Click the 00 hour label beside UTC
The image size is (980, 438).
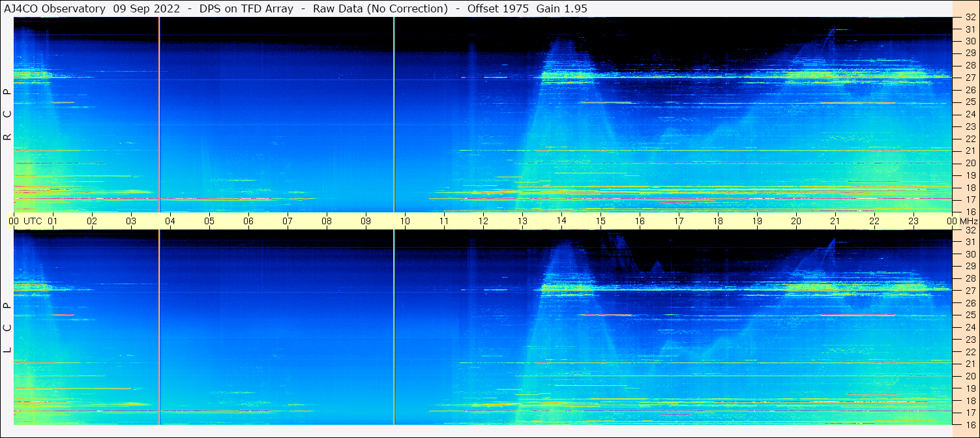tap(14, 221)
